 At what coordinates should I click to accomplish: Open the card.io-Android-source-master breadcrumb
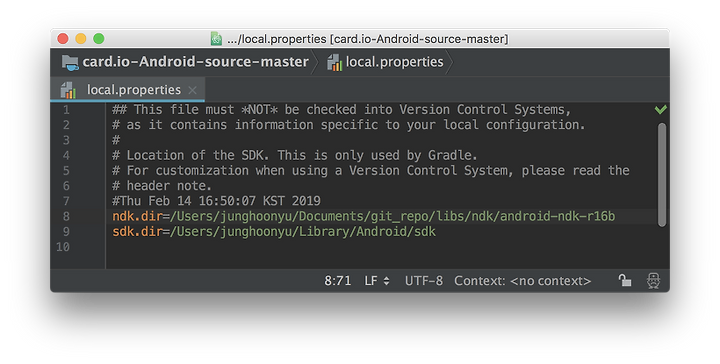[x=196, y=62]
